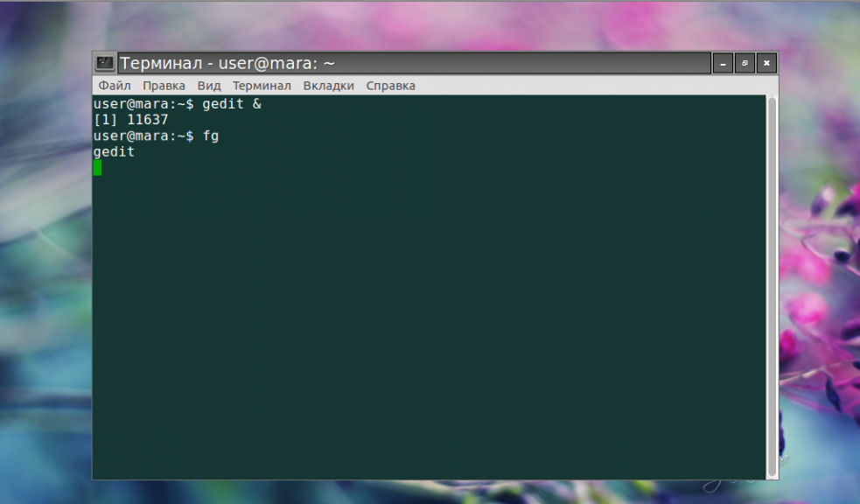Minimize the terminal window

[x=723, y=63]
